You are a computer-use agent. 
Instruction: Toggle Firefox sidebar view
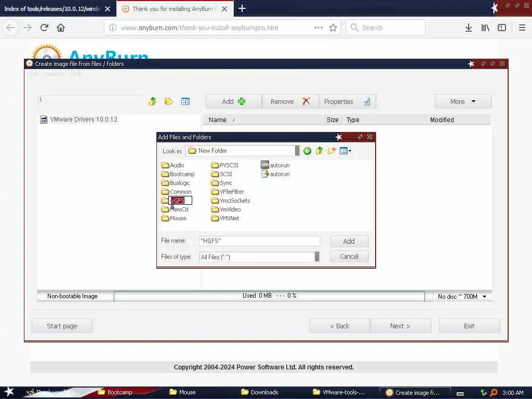coord(502,28)
